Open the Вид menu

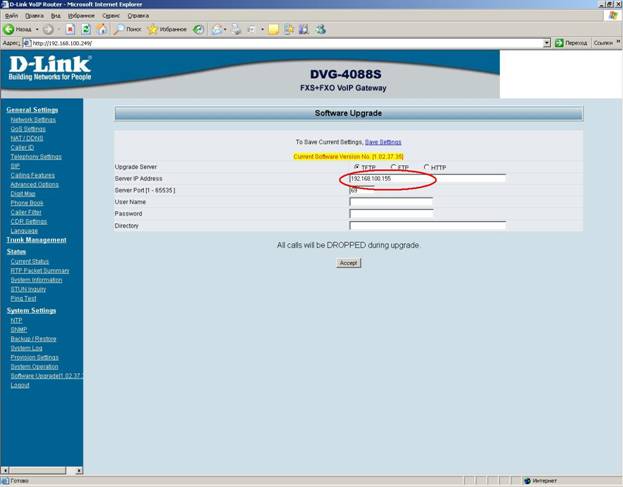coord(56,16)
